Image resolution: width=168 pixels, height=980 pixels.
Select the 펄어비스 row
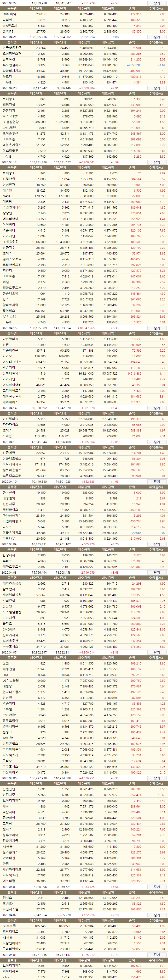point(84,310)
